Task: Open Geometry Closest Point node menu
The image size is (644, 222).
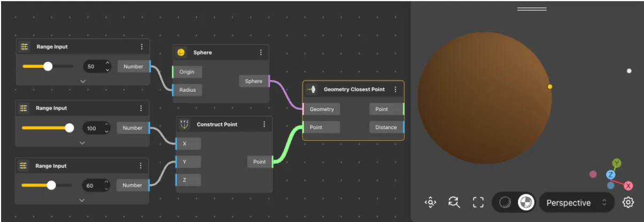Action: pyautogui.click(x=395, y=89)
